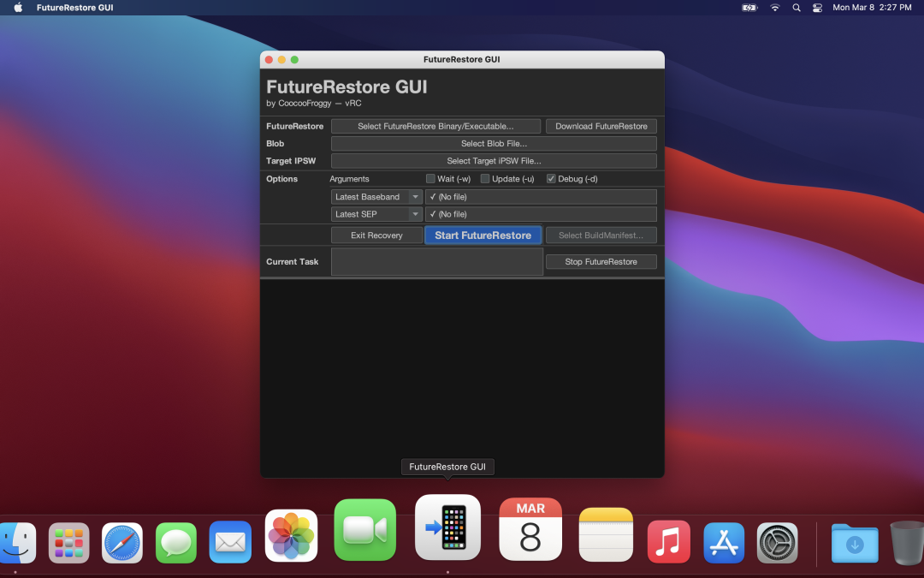Open Trash in the dock
Screen dimensions: 924x578
908,543
